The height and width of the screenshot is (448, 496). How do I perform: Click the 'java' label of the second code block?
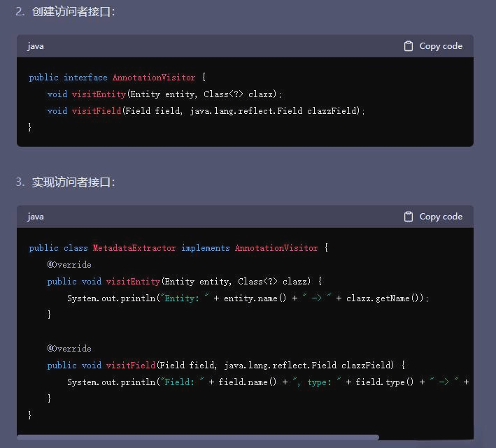[x=36, y=217]
